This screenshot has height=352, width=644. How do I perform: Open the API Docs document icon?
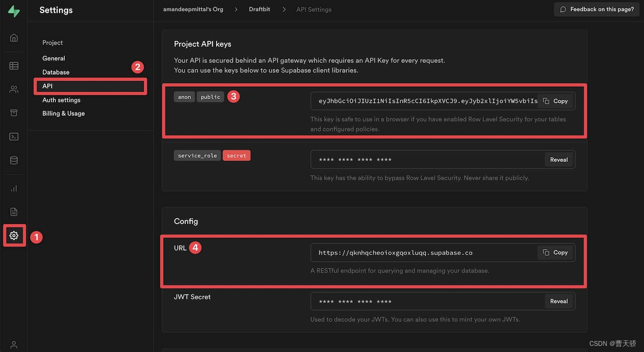(x=14, y=212)
